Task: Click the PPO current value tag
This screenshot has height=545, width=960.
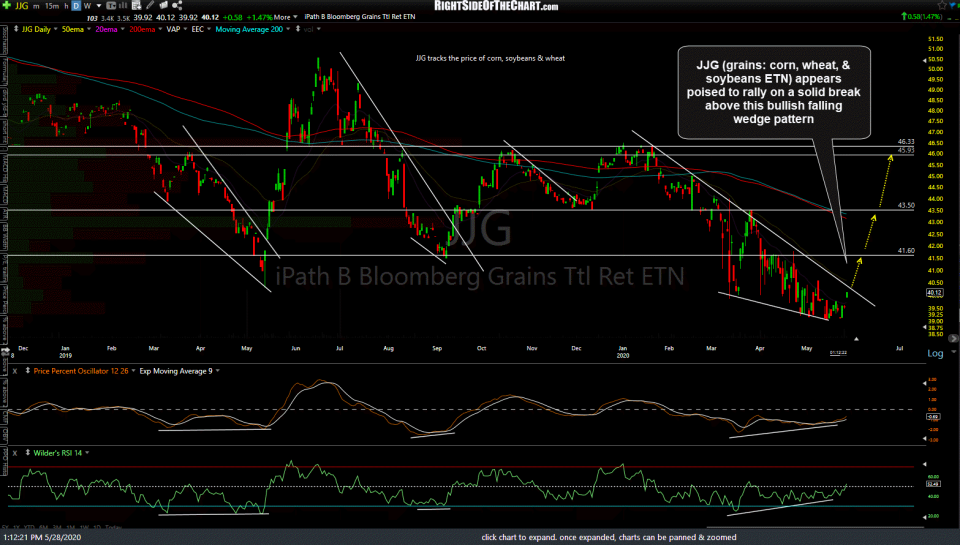Action: point(933,416)
